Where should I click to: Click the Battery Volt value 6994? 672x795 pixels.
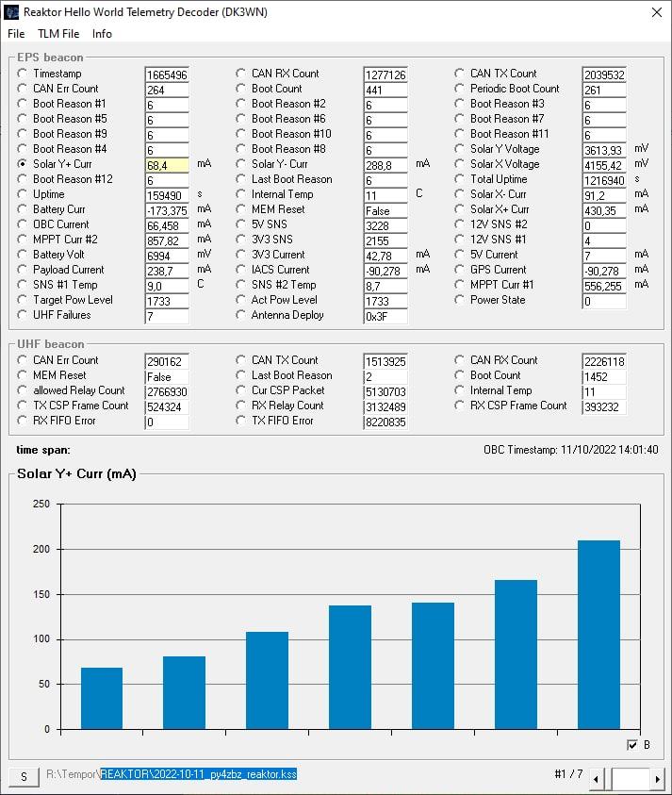pyautogui.click(x=167, y=256)
